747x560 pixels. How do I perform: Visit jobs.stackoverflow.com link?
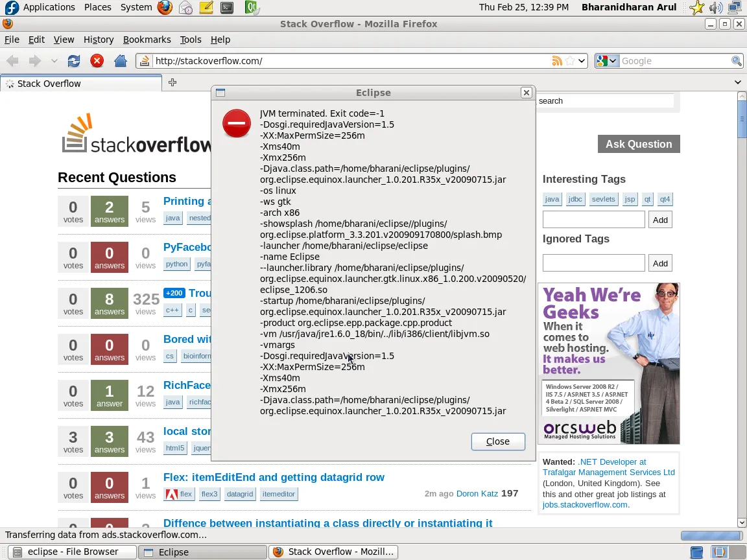pyautogui.click(x=585, y=505)
